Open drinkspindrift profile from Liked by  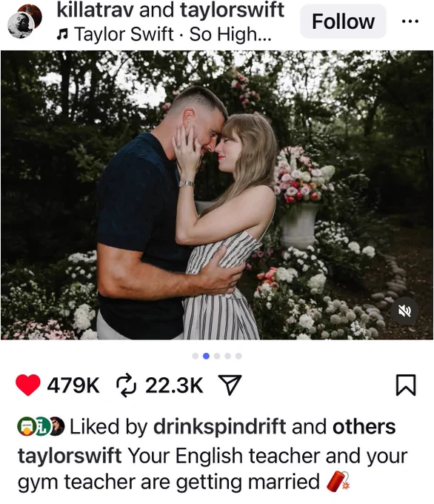[220, 427]
